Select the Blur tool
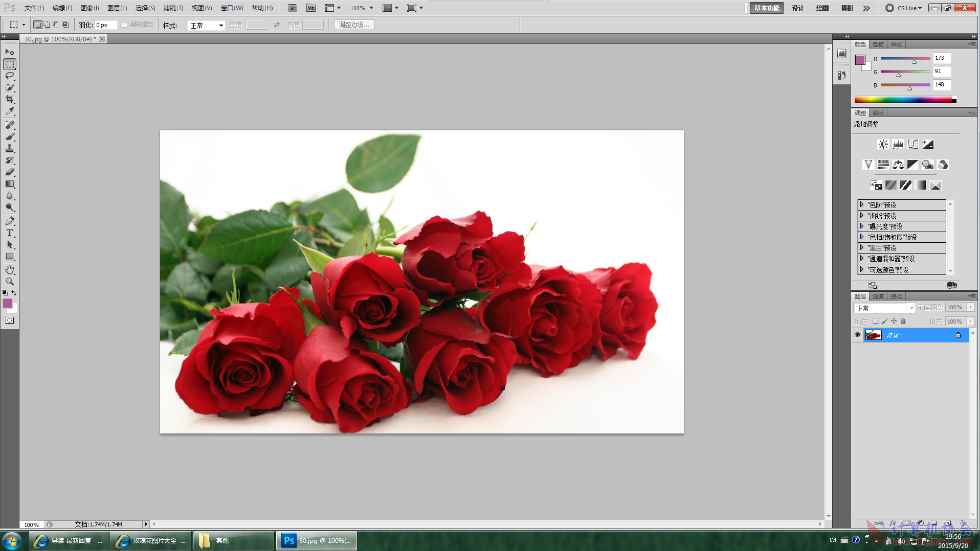Image resolution: width=980 pixels, height=551 pixels. [10, 195]
